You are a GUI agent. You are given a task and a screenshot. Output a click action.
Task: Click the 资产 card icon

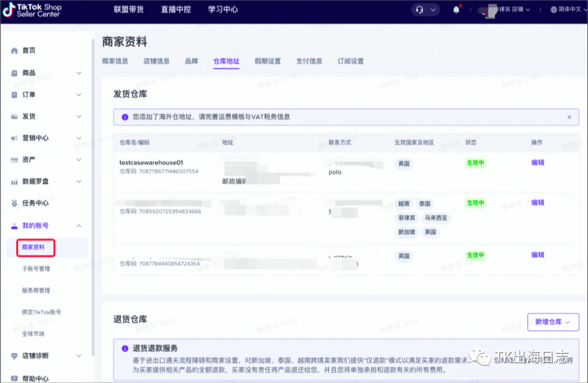coord(14,160)
